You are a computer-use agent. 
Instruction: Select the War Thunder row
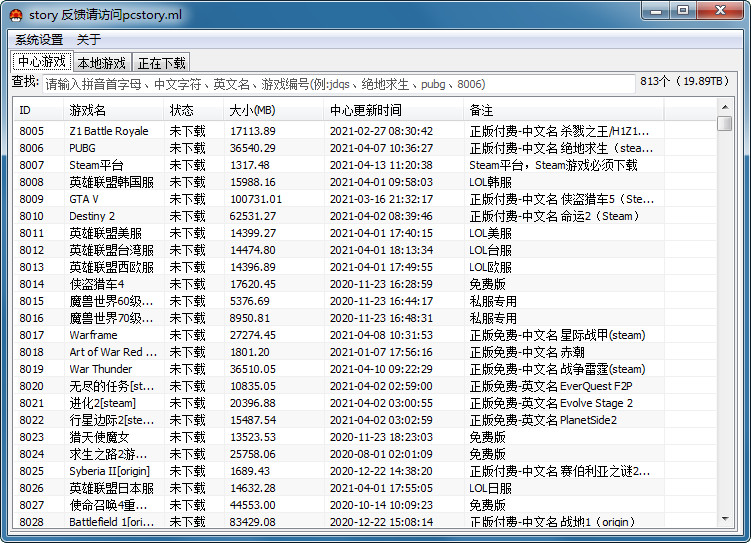click(x=364, y=369)
